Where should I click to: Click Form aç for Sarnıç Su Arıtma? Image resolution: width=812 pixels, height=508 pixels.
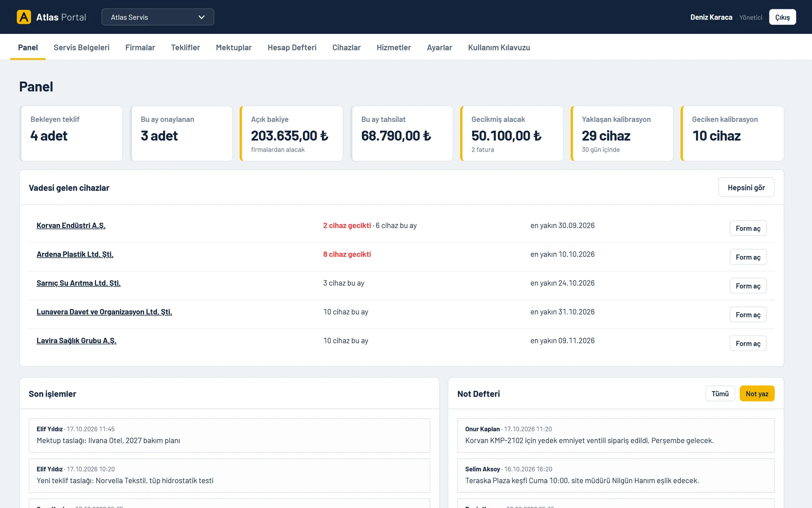tap(748, 286)
